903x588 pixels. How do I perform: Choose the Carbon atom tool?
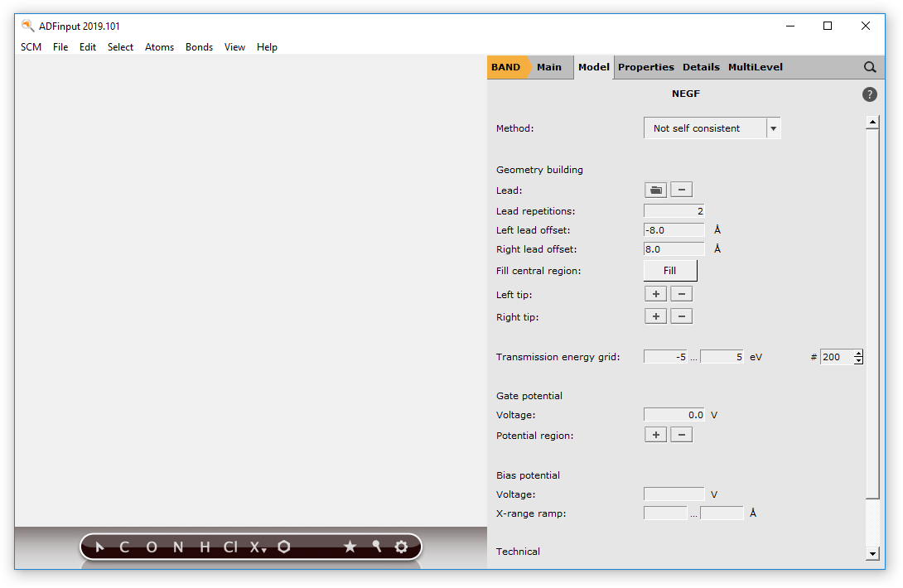pyautogui.click(x=124, y=547)
